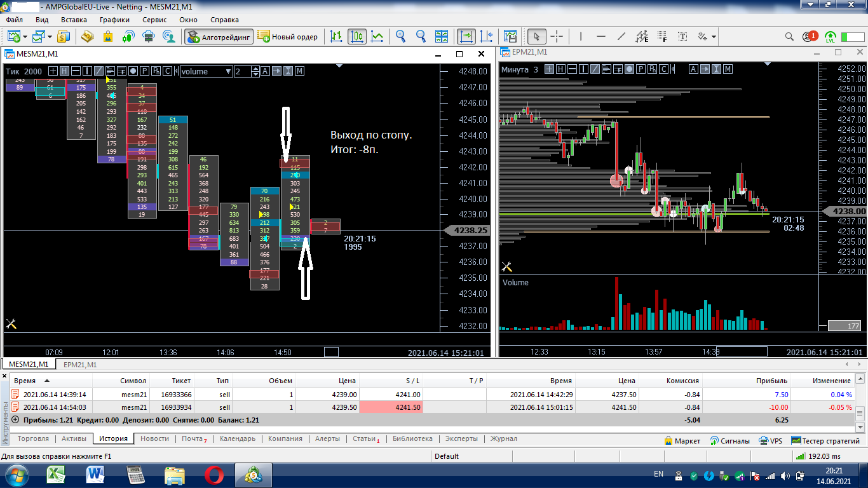The image size is (868, 488).
Task: Expand the new chart dropdown arrow
Action: (25, 37)
